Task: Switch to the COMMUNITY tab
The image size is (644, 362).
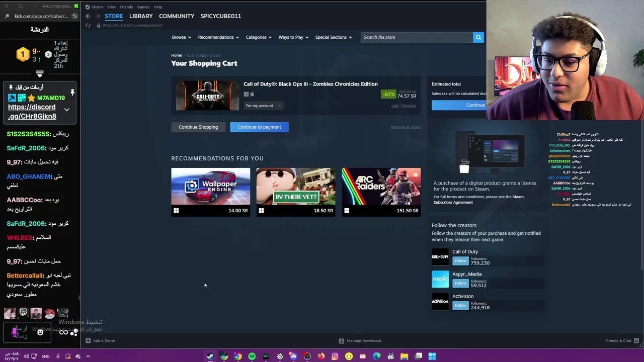Action: tap(177, 16)
